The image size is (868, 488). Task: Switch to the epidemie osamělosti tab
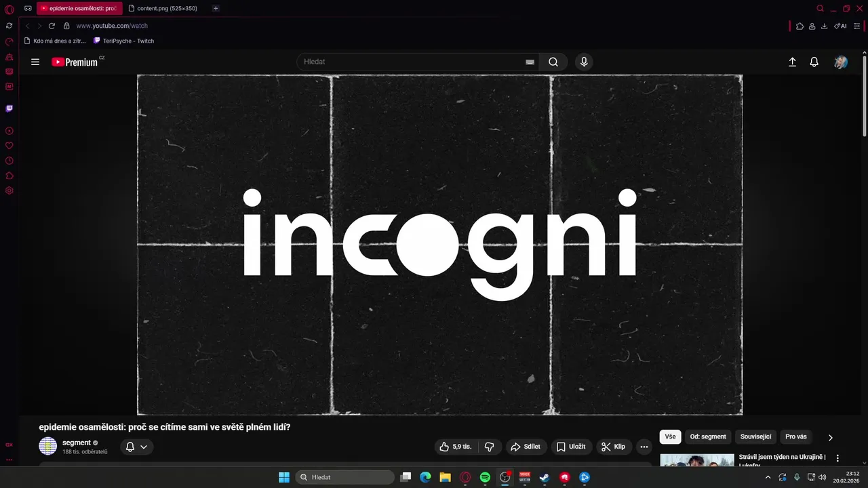79,9
